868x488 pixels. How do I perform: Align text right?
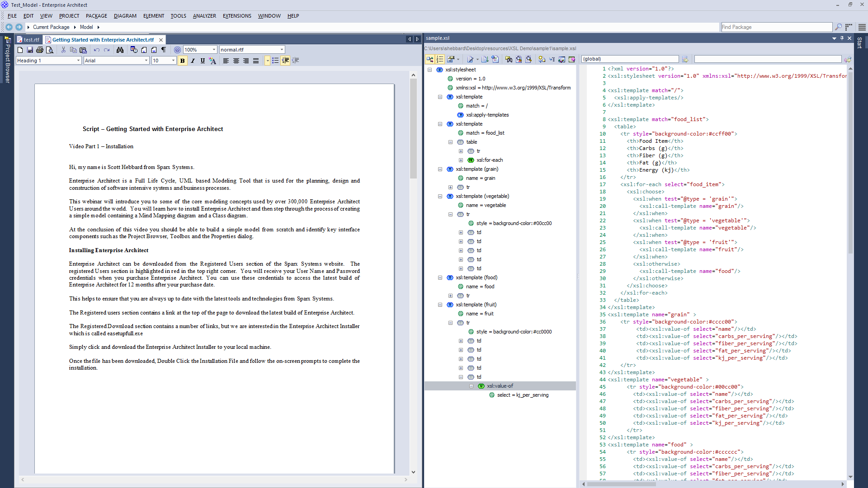click(x=246, y=61)
